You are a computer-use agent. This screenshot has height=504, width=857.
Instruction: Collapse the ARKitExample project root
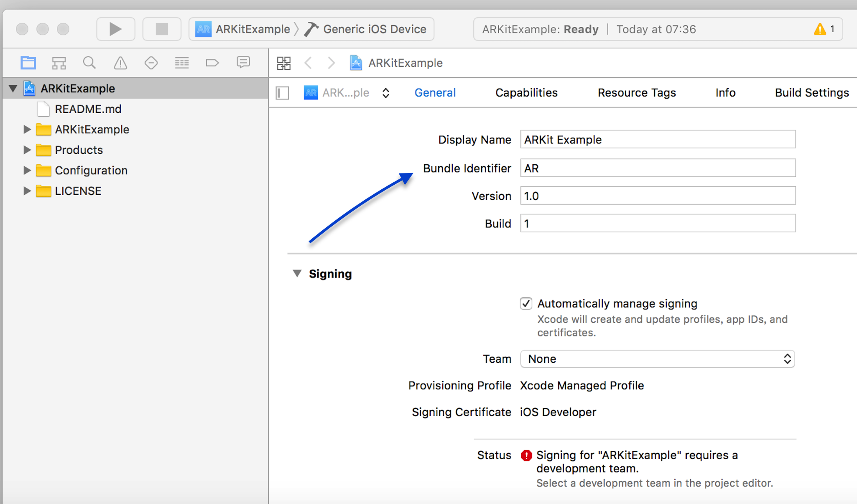[x=13, y=89]
